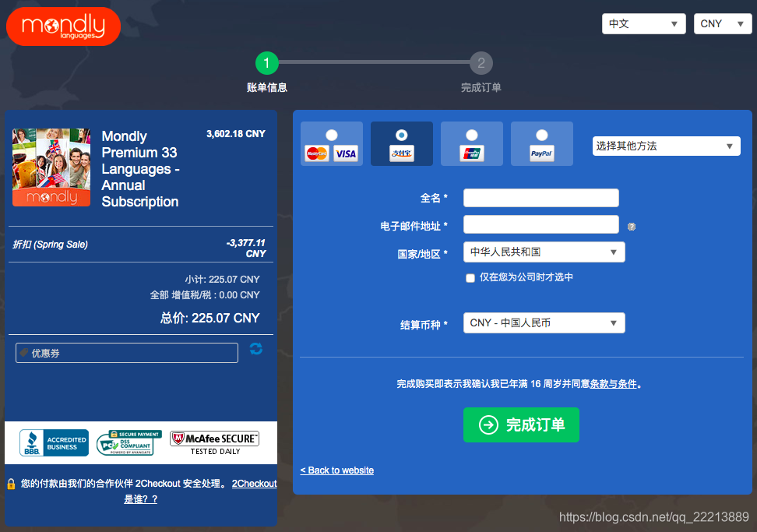
Task: Open the 条款与条件 terms link
Action: pyautogui.click(x=613, y=384)
